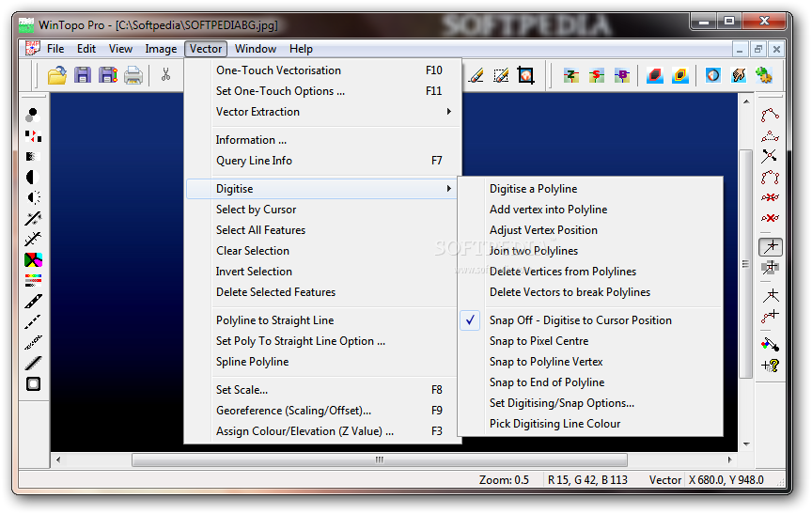Enable Snap to End of Polyline option
812x514 pixels.
click(590, 382)
